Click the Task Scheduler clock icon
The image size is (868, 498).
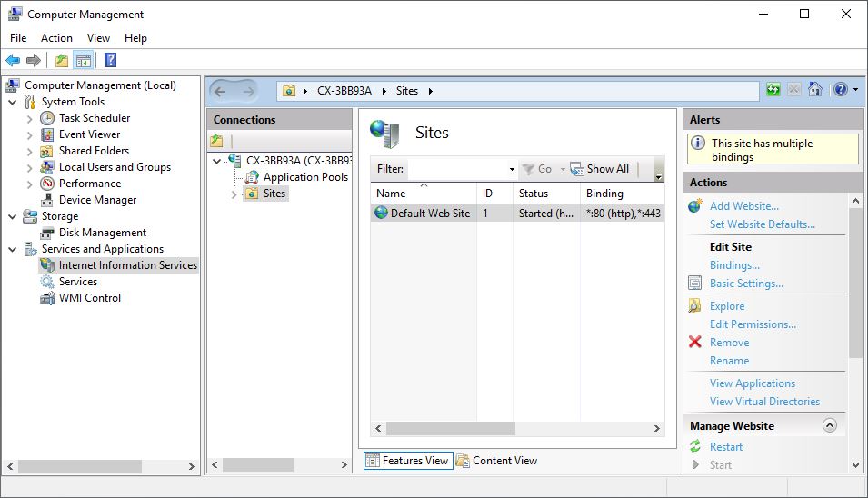pyautogui.click(x=47, y=118)
